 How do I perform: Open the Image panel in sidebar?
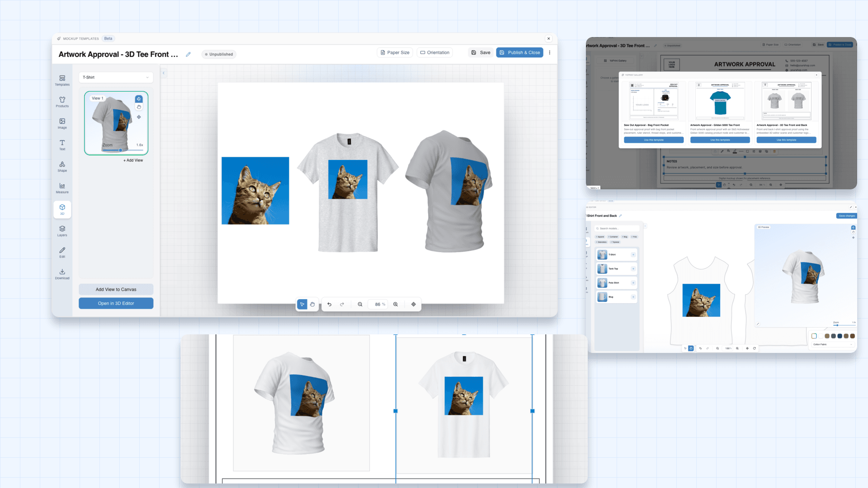[x=62, y=123]
